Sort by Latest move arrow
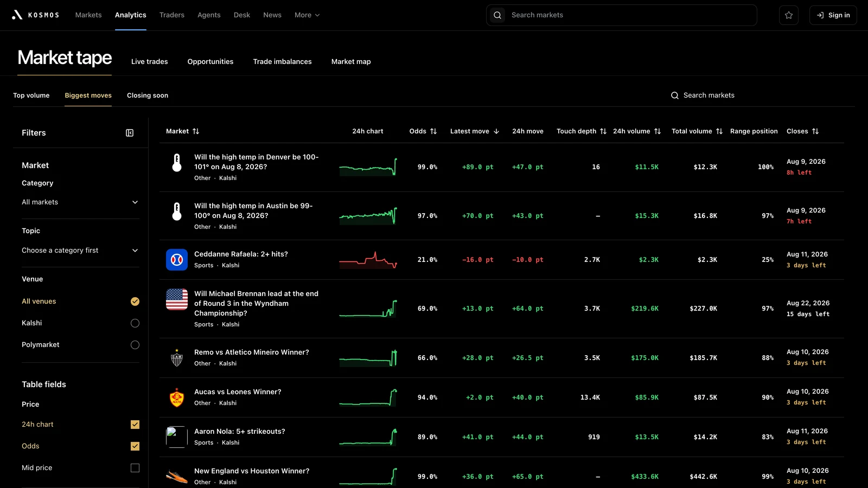 point(496,131)
